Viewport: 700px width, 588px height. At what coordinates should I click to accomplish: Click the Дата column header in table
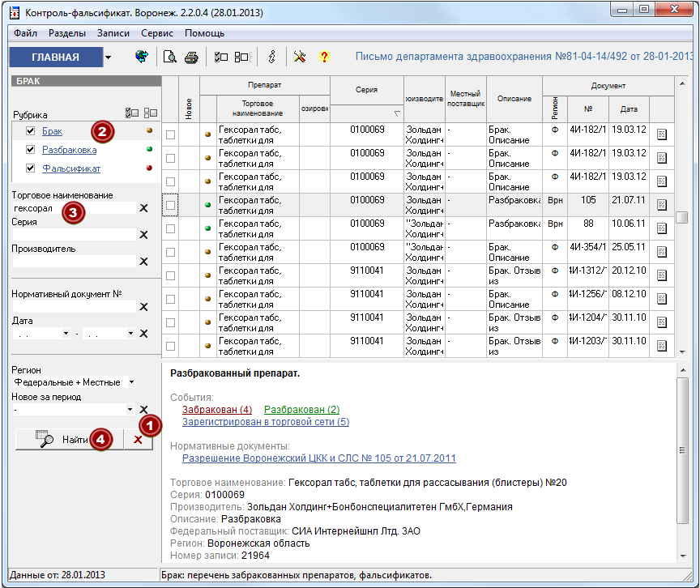coord(629,109)
